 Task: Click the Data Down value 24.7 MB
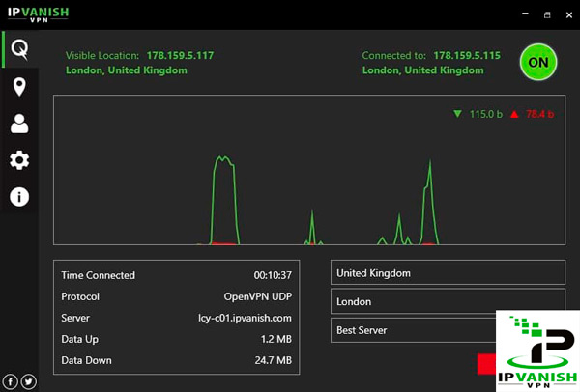point(273,360)
